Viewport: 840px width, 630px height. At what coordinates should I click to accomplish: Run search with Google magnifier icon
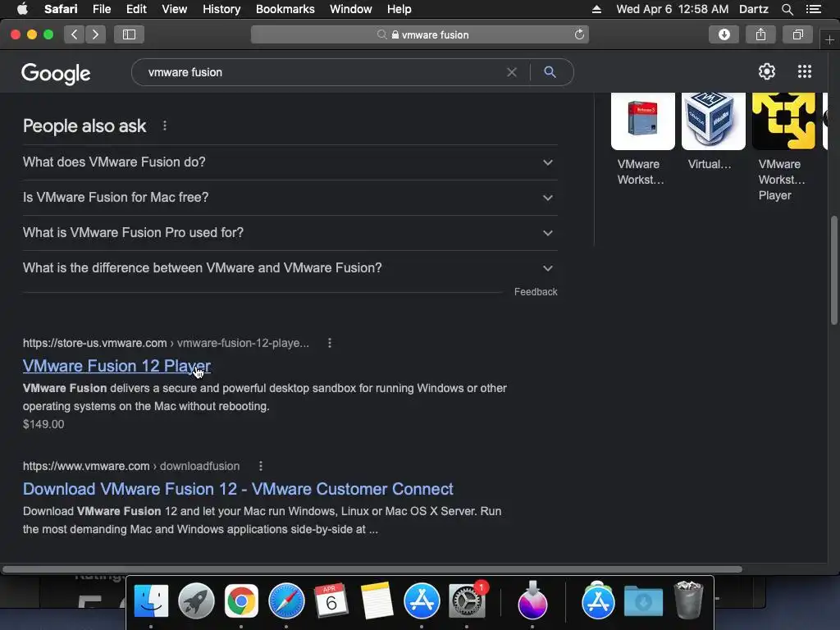(x=550, y=72)
